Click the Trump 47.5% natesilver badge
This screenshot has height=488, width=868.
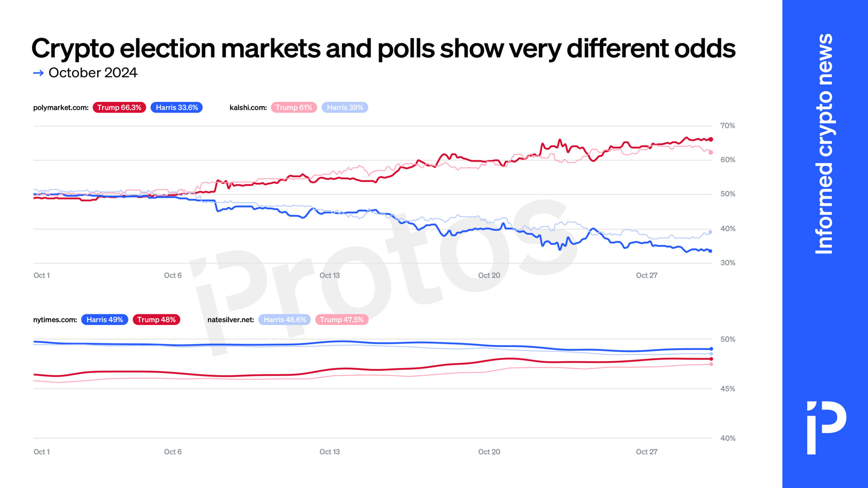pos(341,320)
